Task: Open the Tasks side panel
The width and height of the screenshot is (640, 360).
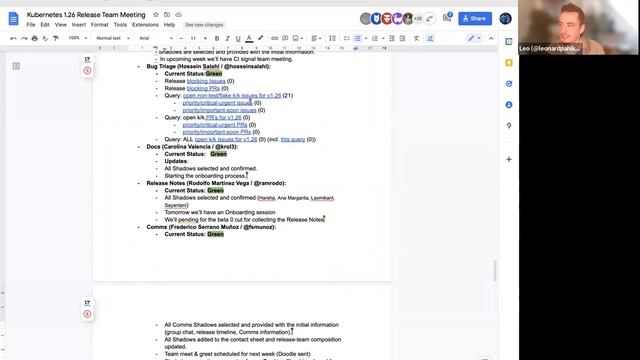Action: tap(509, 84)
